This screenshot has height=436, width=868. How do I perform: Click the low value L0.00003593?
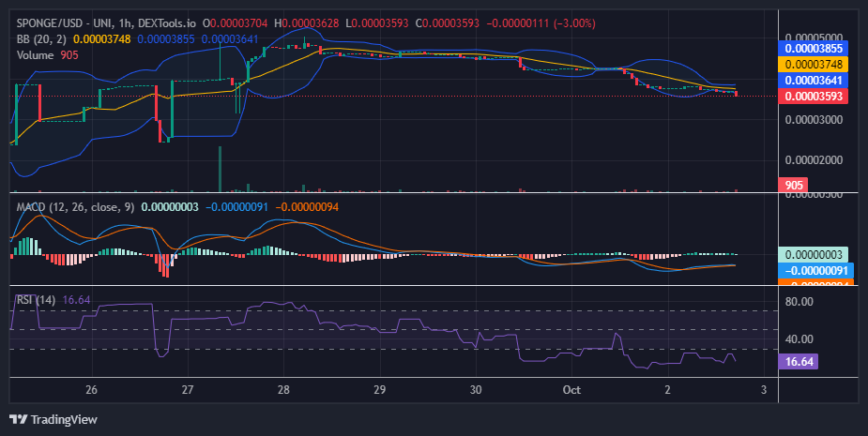tap(377, 23)
